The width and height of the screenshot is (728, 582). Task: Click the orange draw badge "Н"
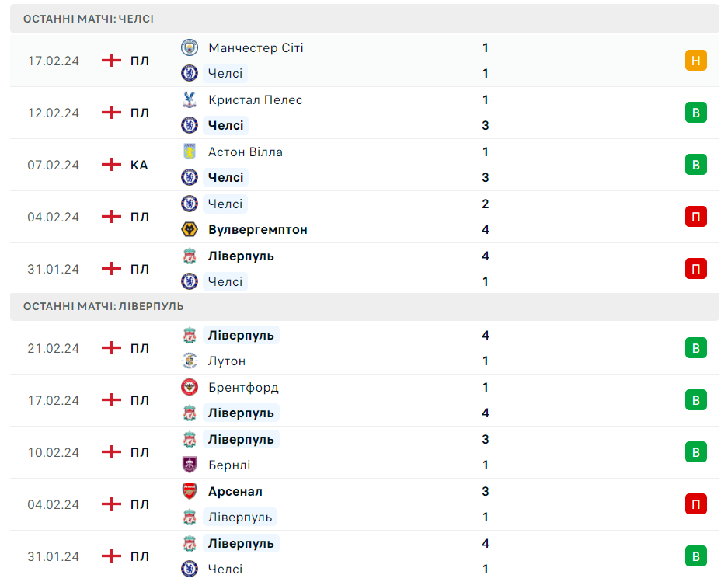695,61
